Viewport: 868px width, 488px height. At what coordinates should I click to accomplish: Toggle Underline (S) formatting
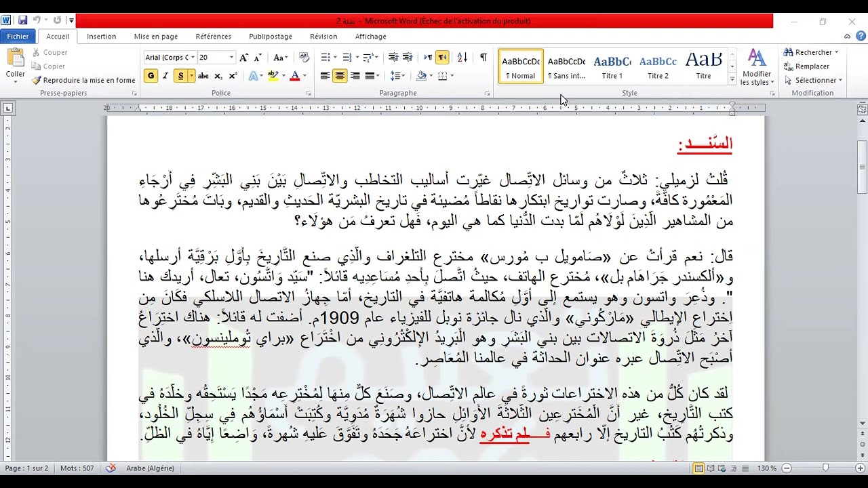click(180, 76)
